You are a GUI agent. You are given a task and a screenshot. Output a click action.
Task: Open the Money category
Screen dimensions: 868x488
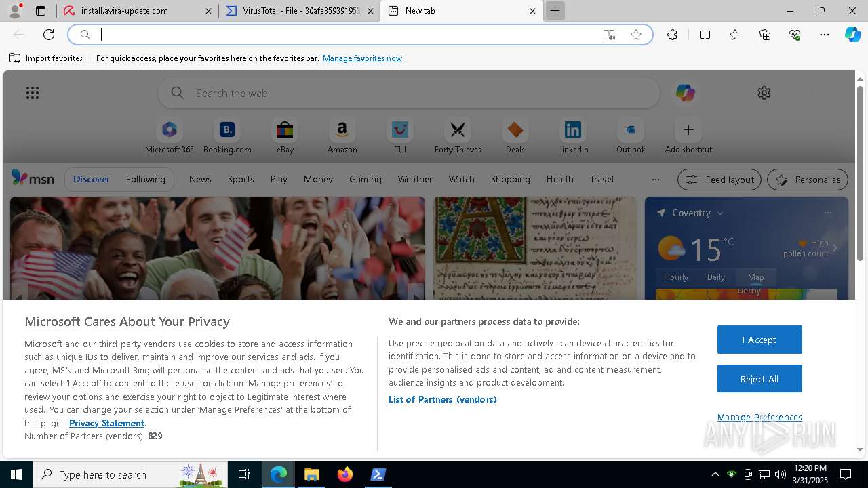pos(318,179)
